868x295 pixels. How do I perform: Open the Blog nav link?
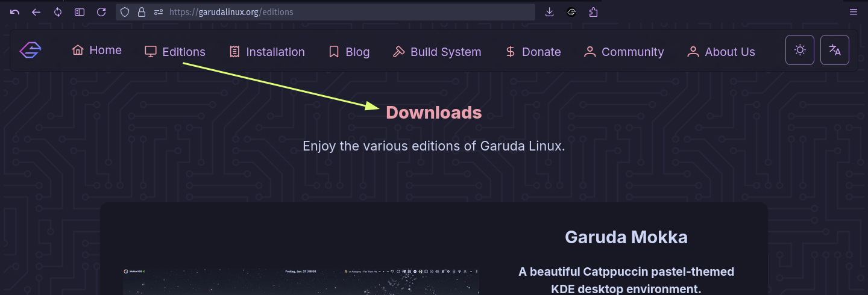(349, 52)
